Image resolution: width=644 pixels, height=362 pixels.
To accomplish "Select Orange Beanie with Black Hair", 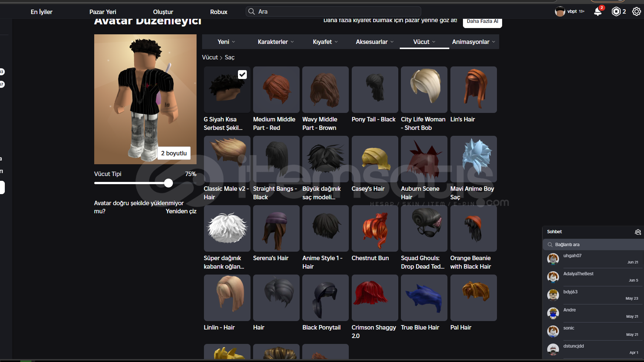I will (x=474, y=228).
